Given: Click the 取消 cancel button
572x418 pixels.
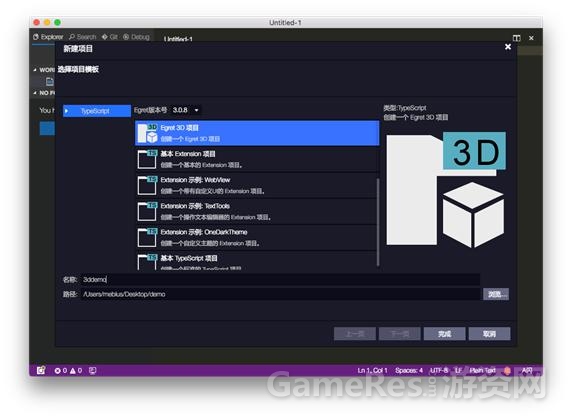Looking at the screenshot, I should click(490, 334).
